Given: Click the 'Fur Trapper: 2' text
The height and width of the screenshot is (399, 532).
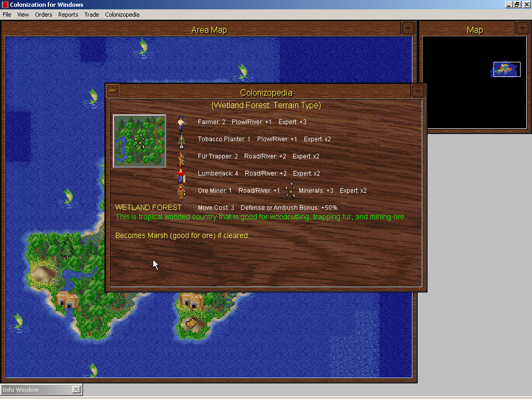Looking at the screenshot, I should pyautogui.click(x=218, y=156).
